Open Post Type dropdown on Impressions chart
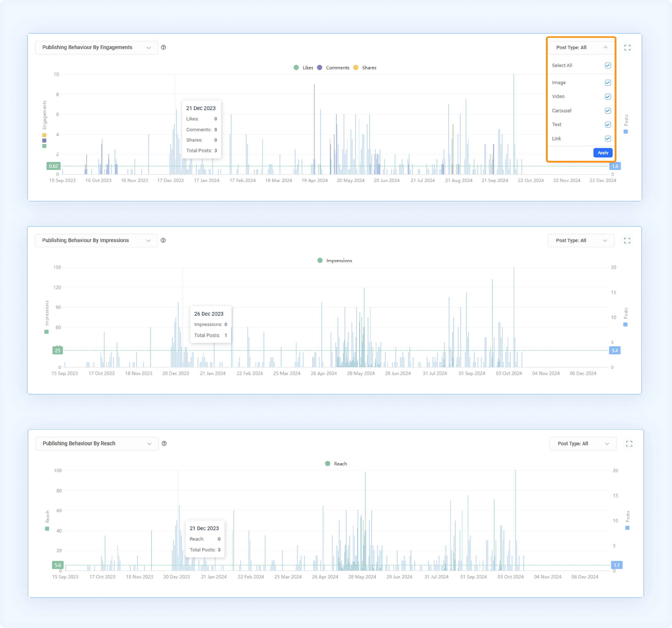The image size is (672, 628). 581,241
